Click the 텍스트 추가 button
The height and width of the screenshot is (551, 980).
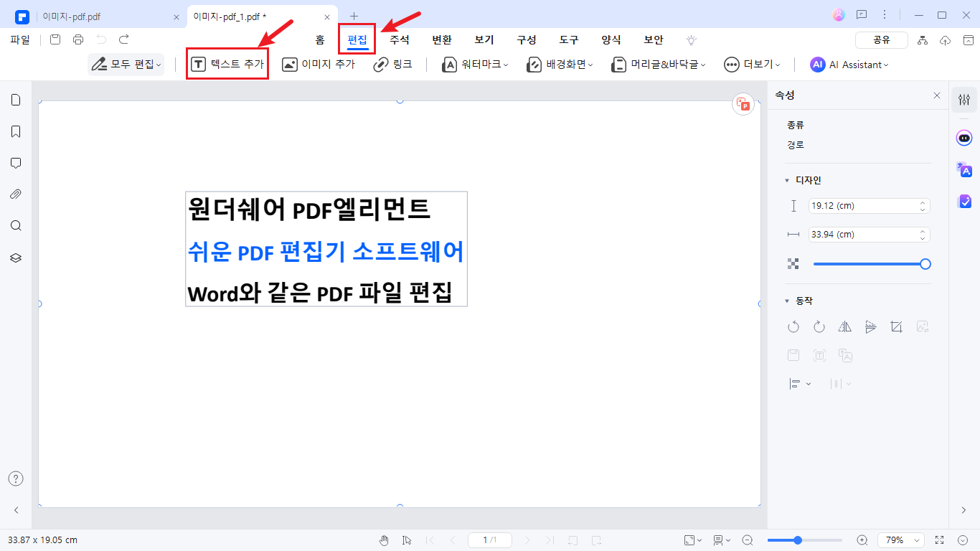pyautogui.click(x=227, y=64)
